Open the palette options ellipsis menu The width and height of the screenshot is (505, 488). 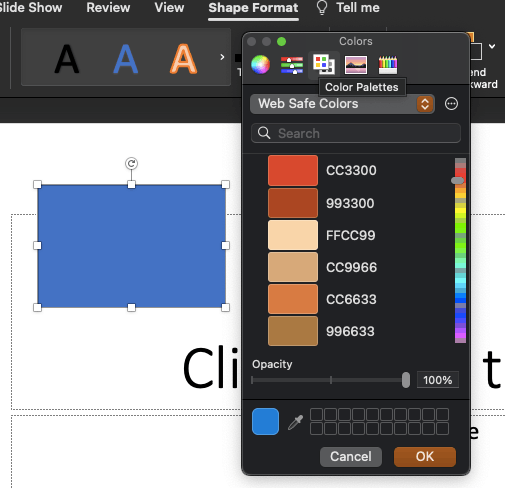point(451,104)
